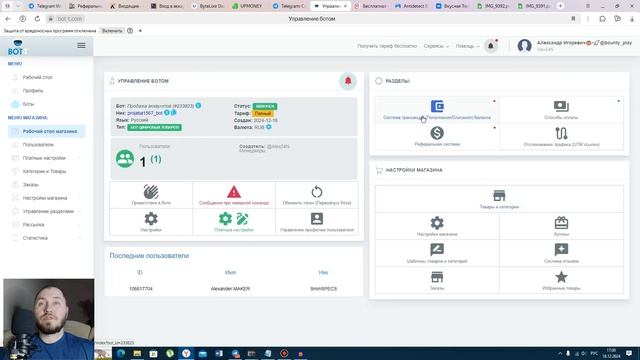Open Пользователи in the sidebar menu
This screenshot has width=640, height=360.
[x=38, y=144]
